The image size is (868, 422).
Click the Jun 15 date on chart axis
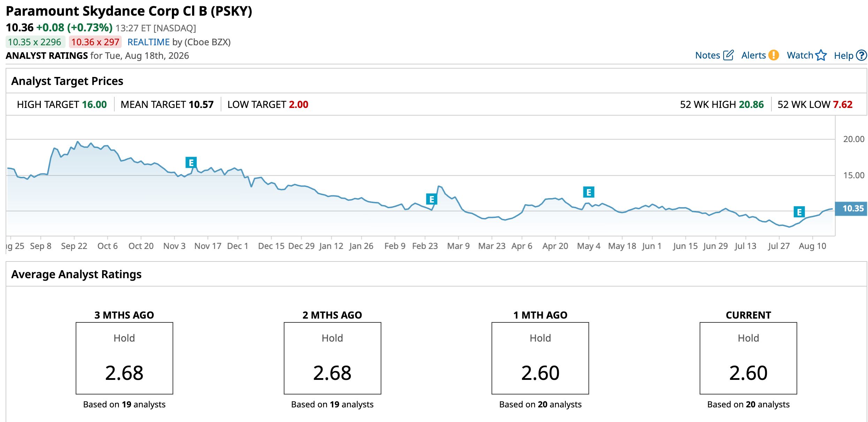685,246
